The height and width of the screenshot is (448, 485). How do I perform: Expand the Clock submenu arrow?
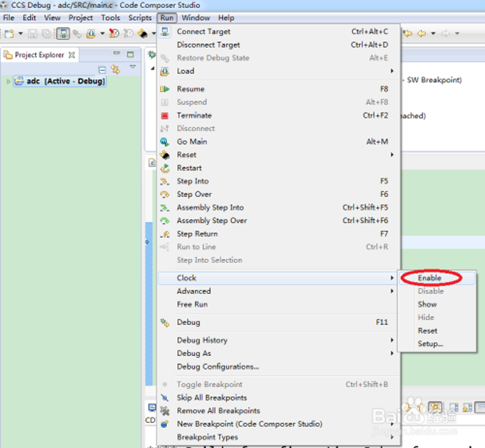coord(392,278)
